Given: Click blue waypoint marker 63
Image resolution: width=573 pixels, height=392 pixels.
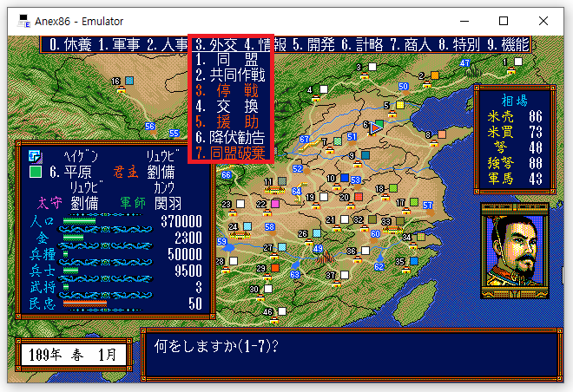Looking at the screenshot, I should (295, 274).
